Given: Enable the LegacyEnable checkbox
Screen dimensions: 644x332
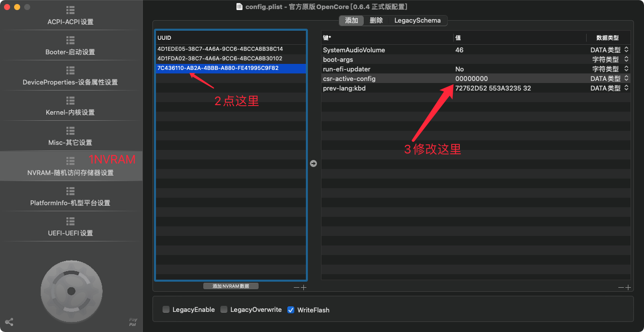Looking at the screenshot, I should (166, 310).
